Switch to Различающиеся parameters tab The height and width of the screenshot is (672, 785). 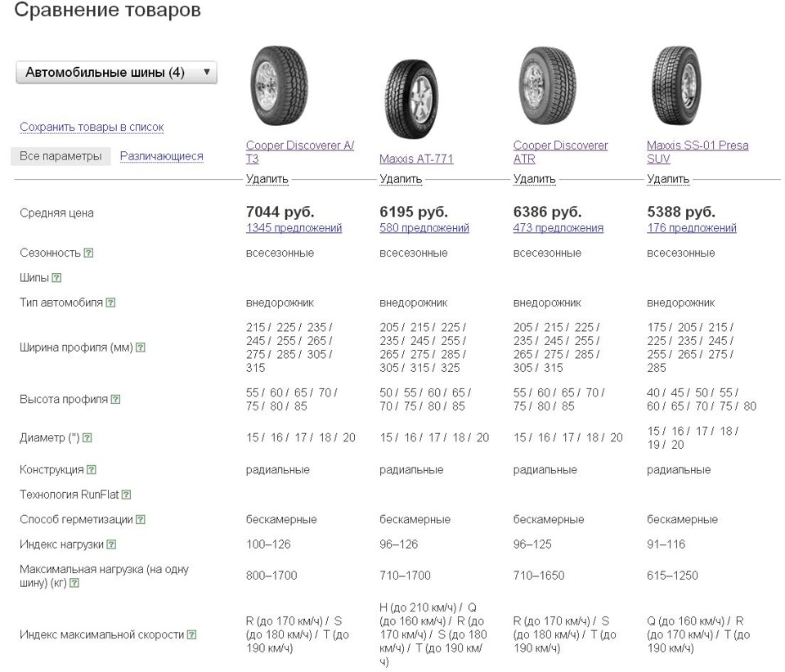(161, 156)
